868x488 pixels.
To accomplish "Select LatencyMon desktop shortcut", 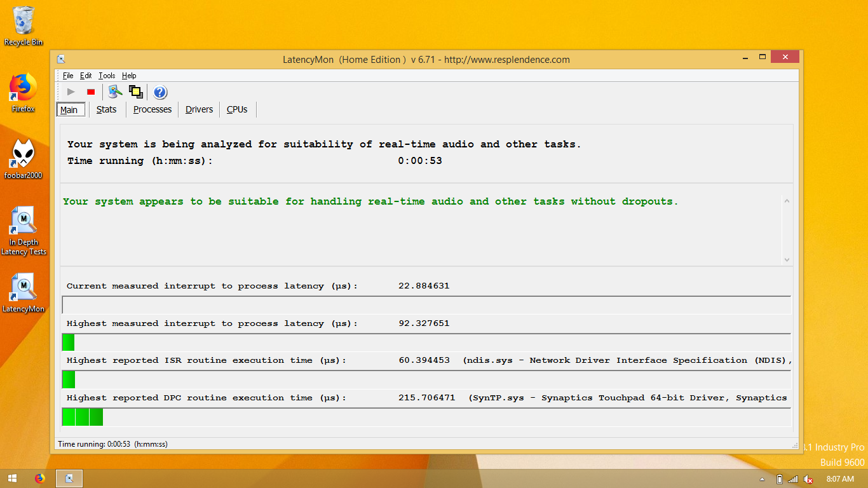I will [24, 293].
